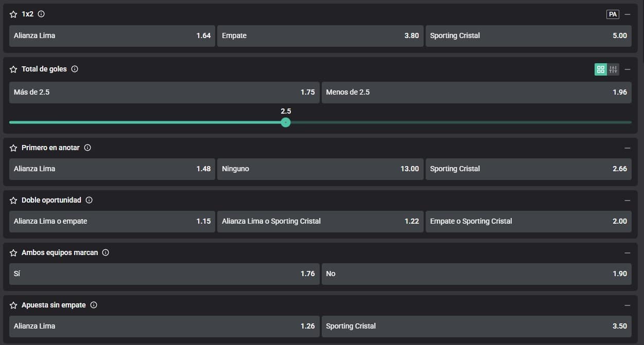Select Alianza Lima at 1.64 in 1x2

point(112,36)
